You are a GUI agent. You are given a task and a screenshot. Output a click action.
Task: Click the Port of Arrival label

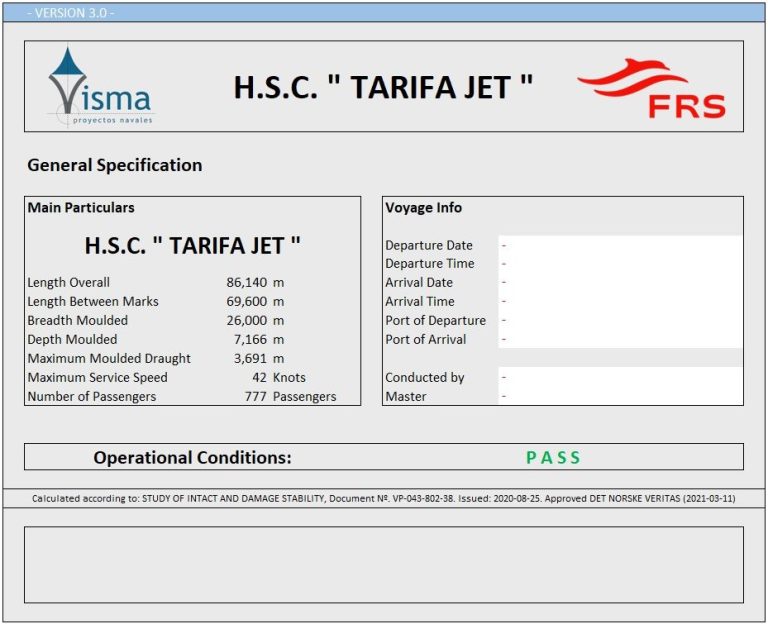tap(426, 339)
